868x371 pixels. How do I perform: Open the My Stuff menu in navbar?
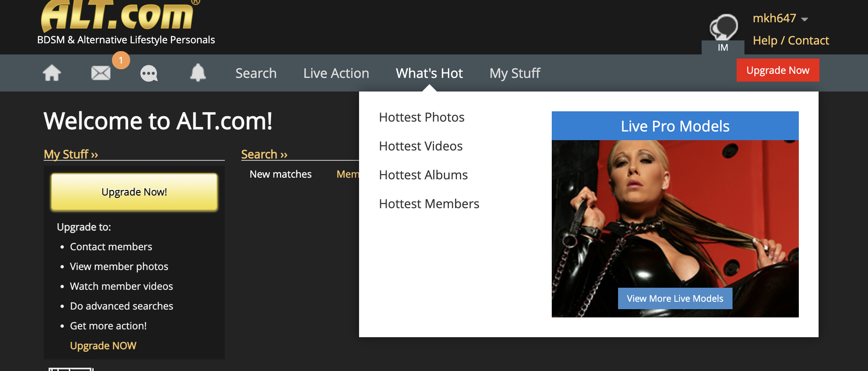515,73
